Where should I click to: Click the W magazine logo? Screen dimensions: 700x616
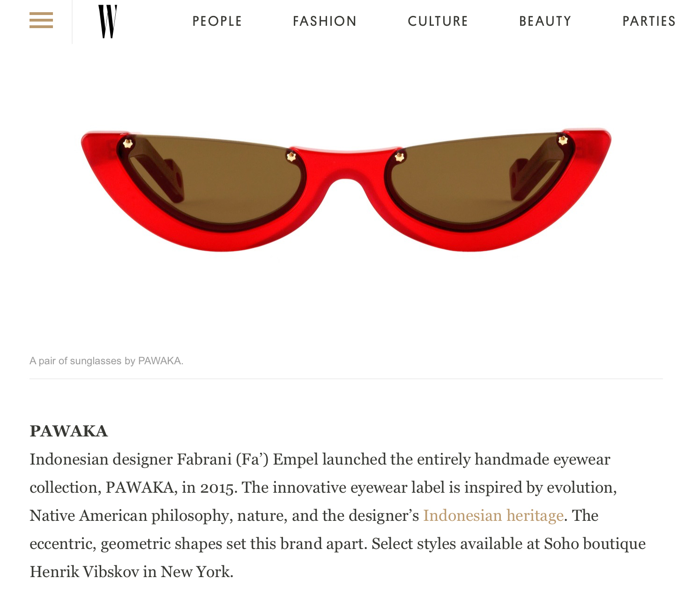(108, 22)
